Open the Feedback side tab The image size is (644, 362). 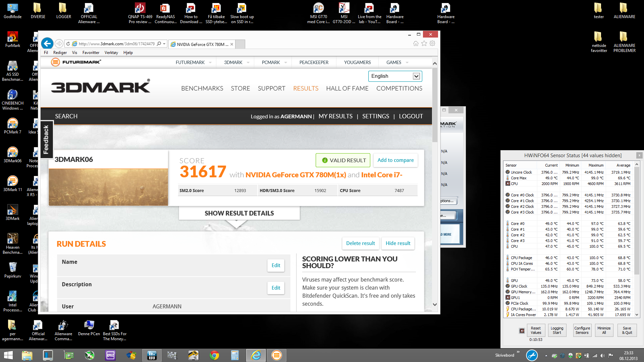point(46,139)
